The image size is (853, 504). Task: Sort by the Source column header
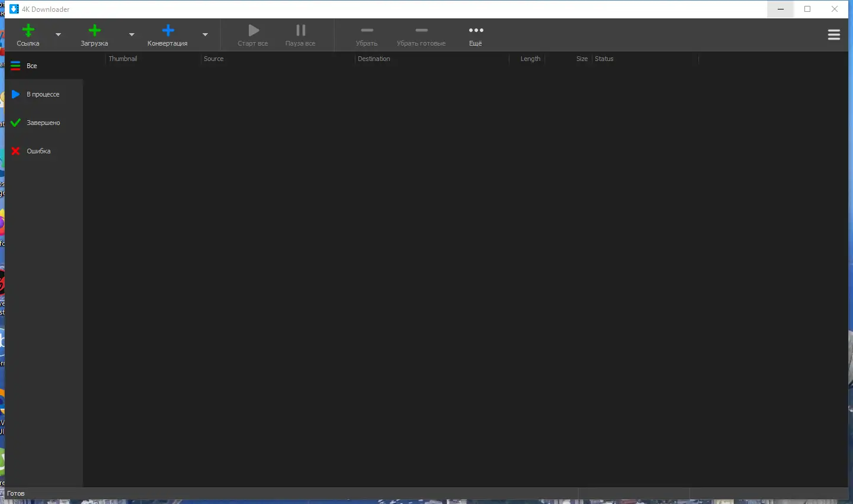point(278,59)
